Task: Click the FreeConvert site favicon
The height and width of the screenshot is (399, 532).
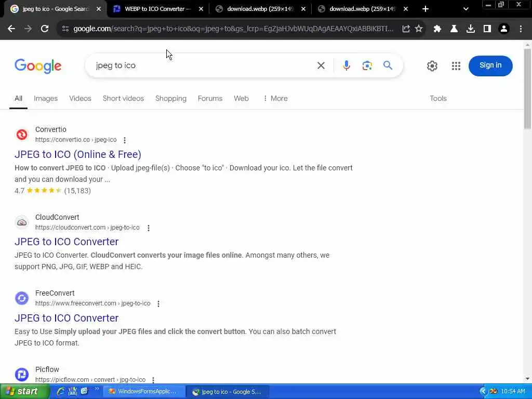Action: 22,298
